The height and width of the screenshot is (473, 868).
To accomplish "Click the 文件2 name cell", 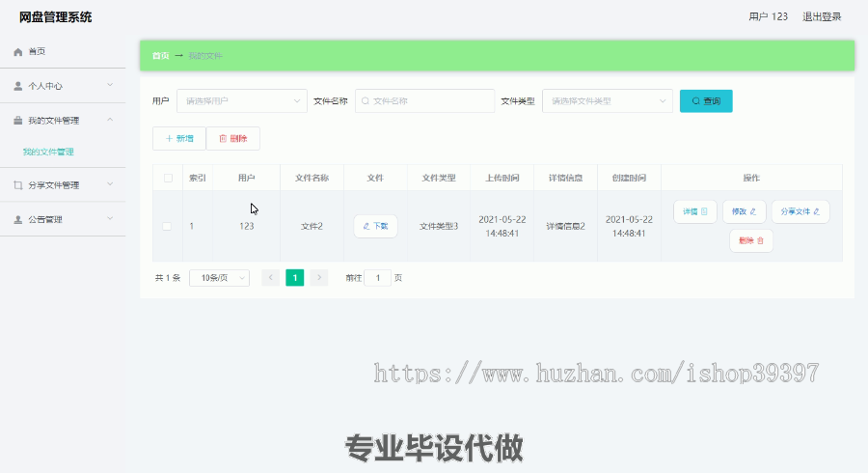I will click(x=312, y=226).
